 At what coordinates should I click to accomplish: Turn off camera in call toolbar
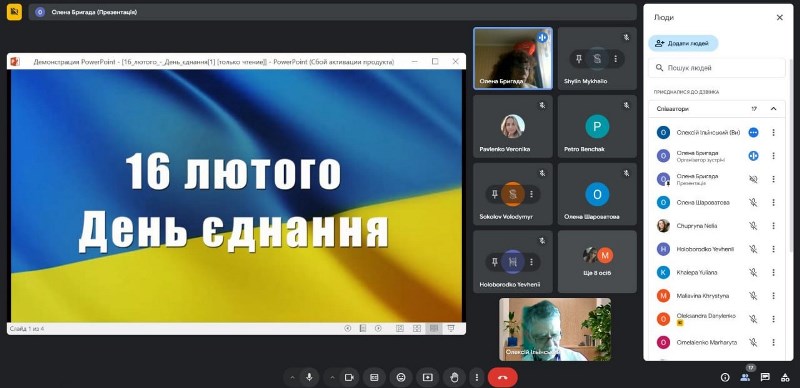coord(349,377)
